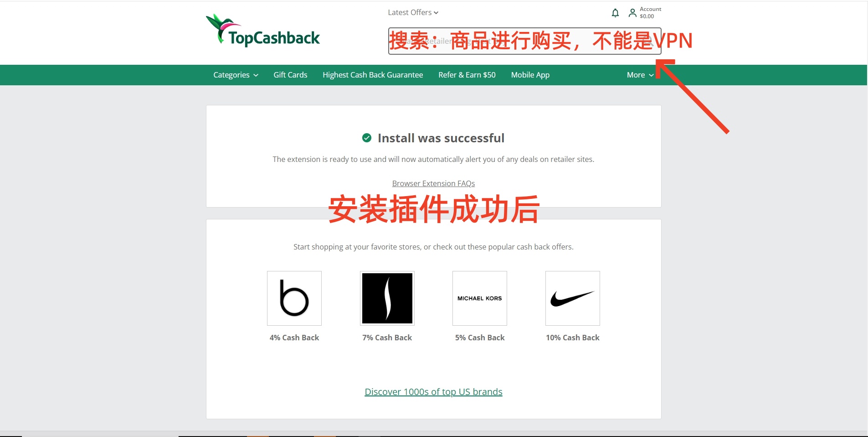Screen dimensions: 868x437
Task: Expand the Latest Offers dropdown
Action: coord(412,12)
